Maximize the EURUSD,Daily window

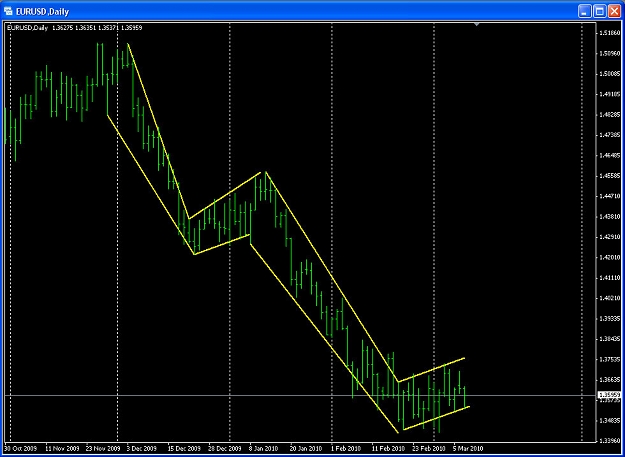(599, 12)
